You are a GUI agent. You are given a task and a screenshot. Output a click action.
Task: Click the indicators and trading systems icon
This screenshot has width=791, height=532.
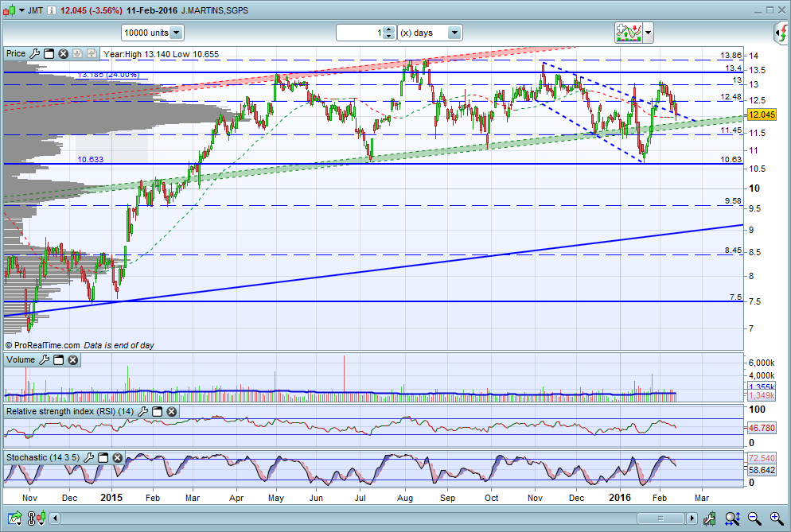pyautogui.click(x=628, y=33)
